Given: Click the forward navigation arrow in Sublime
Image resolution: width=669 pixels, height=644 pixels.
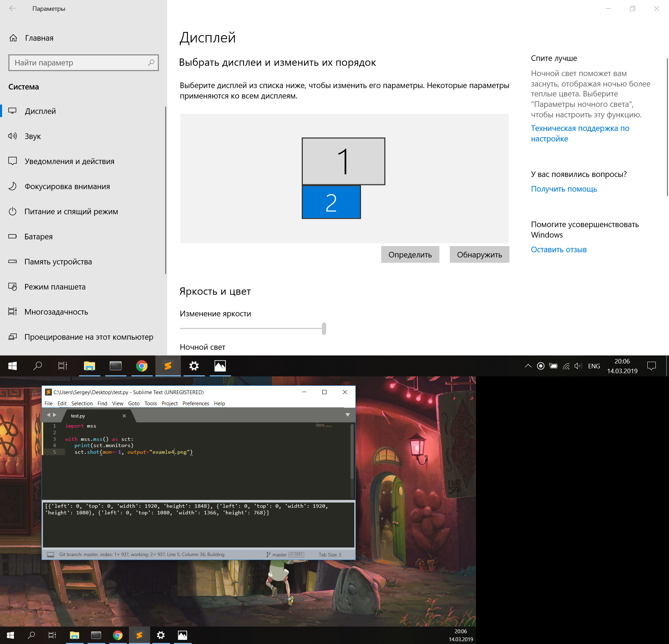Looking at the screenshot, I should point(54,415).
